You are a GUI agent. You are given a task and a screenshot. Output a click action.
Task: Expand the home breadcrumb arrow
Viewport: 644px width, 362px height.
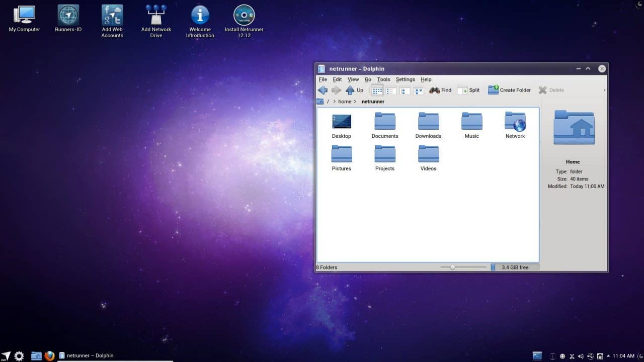pos(355,102)
